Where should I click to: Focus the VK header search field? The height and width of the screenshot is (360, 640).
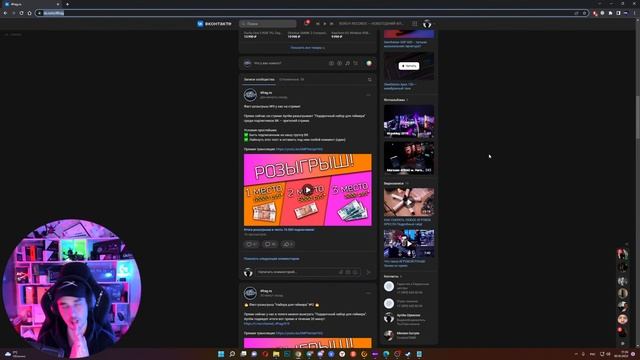[268, 24]
